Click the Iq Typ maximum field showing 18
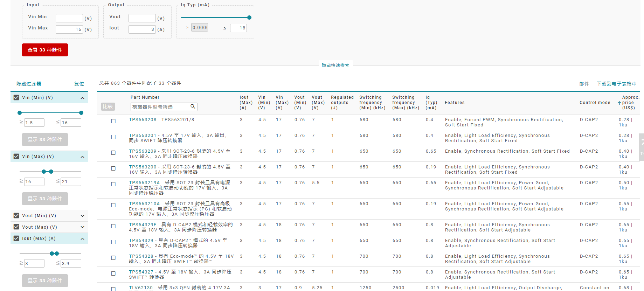 pyautogui.click(x=238, y=28)
